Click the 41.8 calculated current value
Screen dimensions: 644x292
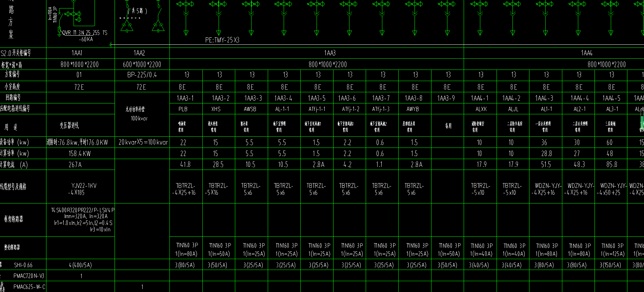pos(185,164)
